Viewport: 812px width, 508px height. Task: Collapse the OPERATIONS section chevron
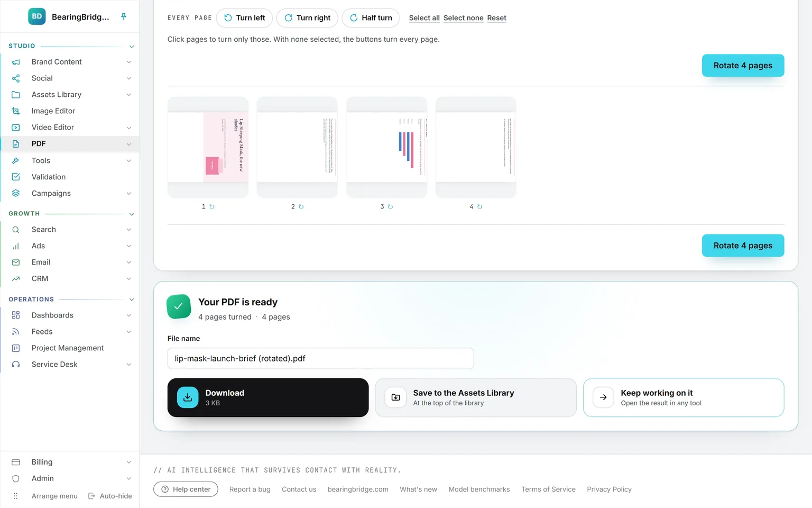tap(132, 300)
